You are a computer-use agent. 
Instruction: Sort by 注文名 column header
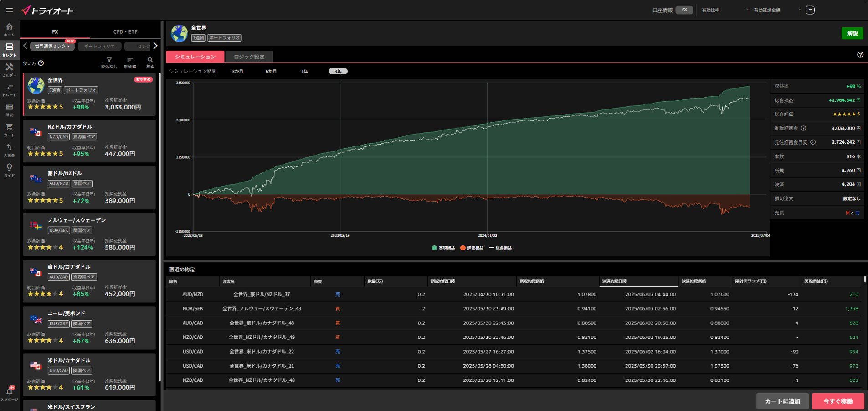pos(265,281)
